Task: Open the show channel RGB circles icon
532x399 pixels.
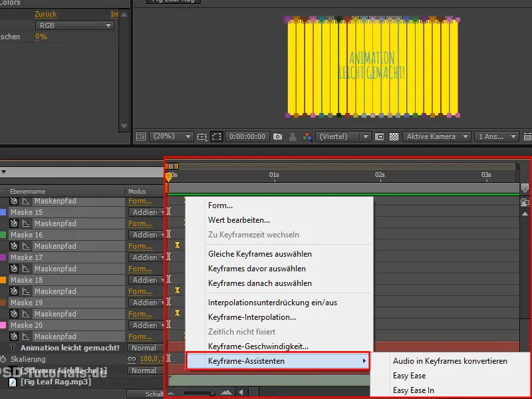Action: pyautogui.click(x=307, y=137)
